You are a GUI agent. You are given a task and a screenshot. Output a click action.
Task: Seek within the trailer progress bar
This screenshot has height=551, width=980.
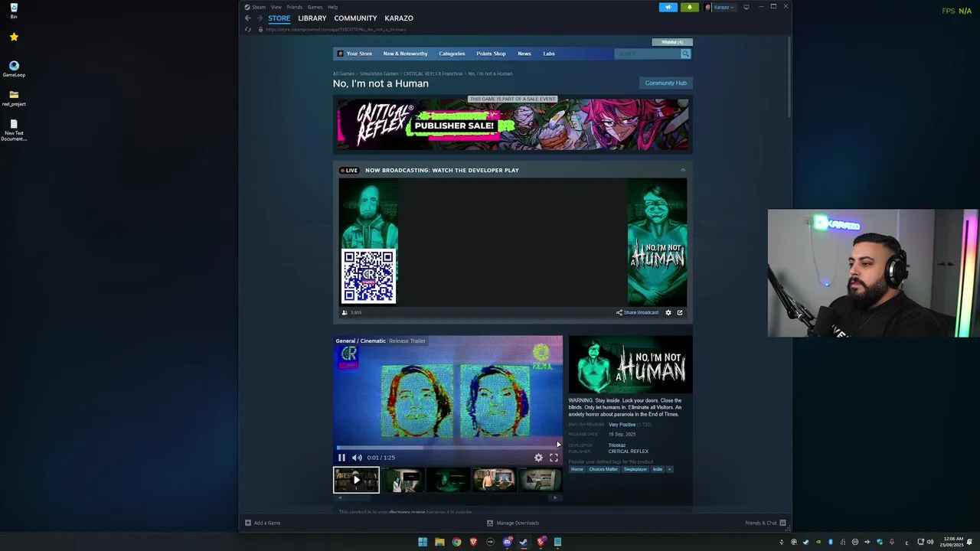[x=448, y=447]
